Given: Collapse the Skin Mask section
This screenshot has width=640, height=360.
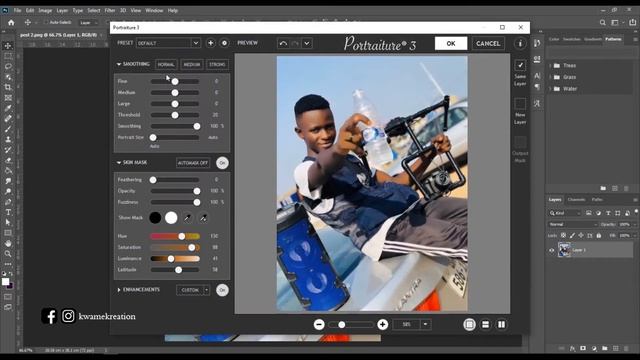Looking at the screenshot, I should 119,163.
